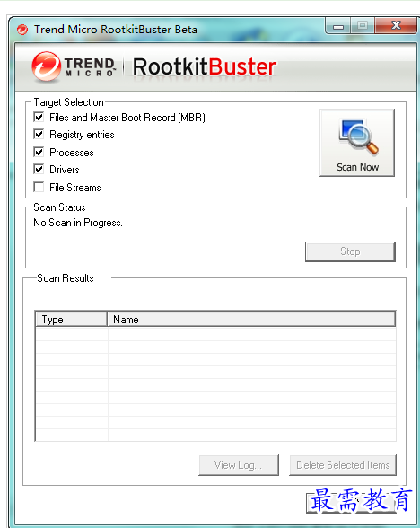Click Delete Selected Items button

[343, 465]
